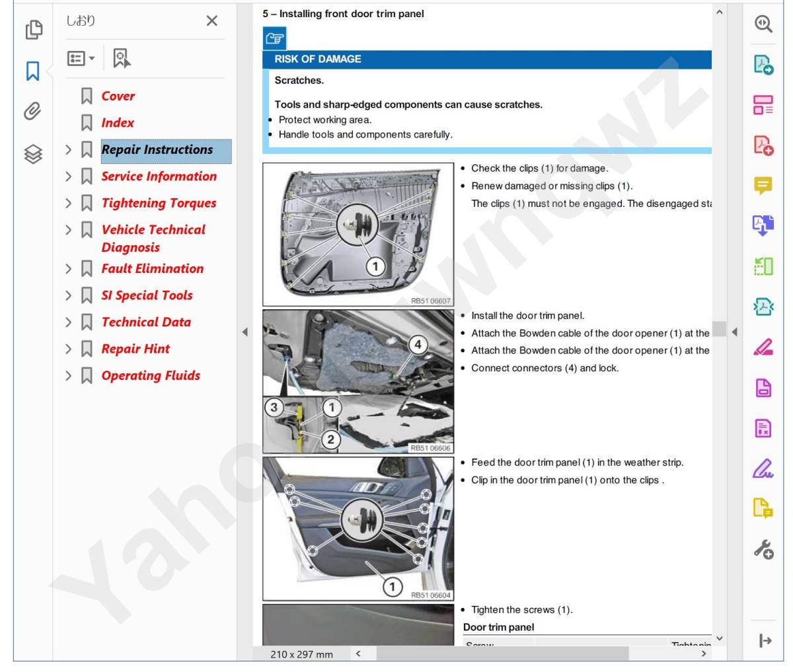Expand the SI Special Tools bookmark
Image resolution: width=793 pixels, height=672 pixels.
[69, 295]
